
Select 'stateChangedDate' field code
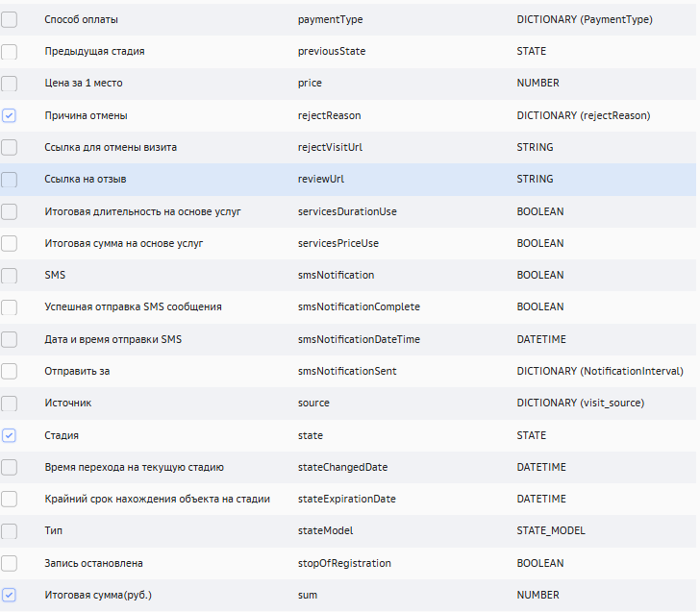coord(343,467)
